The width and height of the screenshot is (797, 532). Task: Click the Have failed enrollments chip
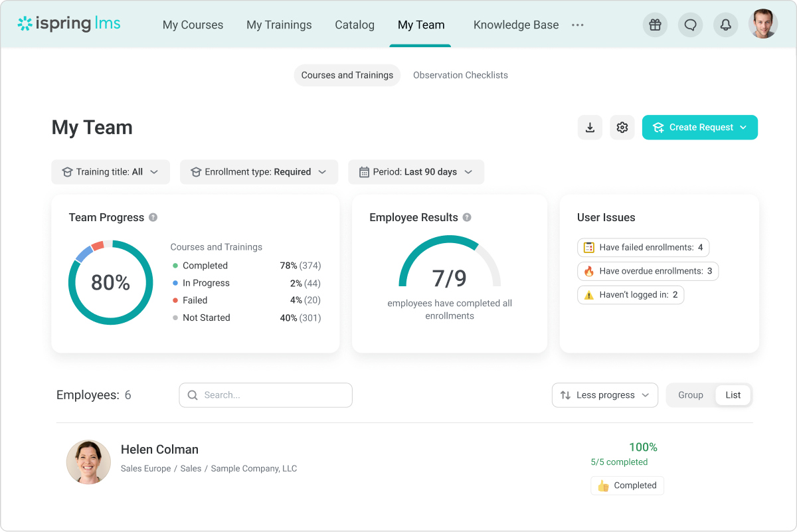tap(643, 248)
